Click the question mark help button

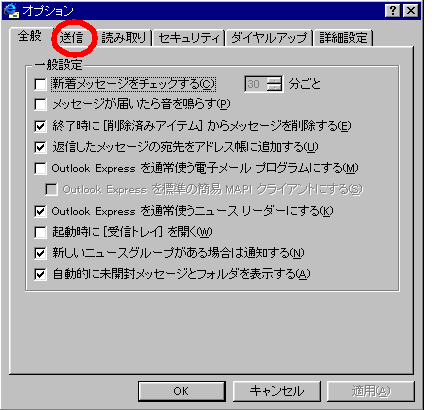[x=392, y=11]
